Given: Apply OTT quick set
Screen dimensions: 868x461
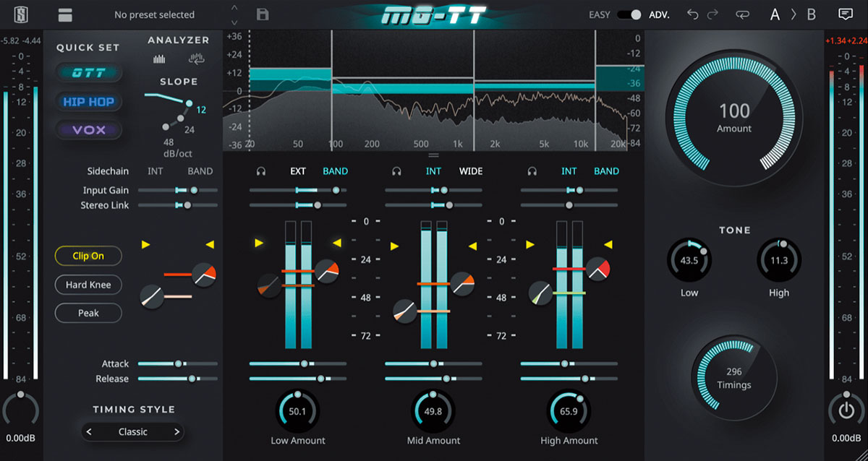Looking at the screenshot, I should pos(89,72).
